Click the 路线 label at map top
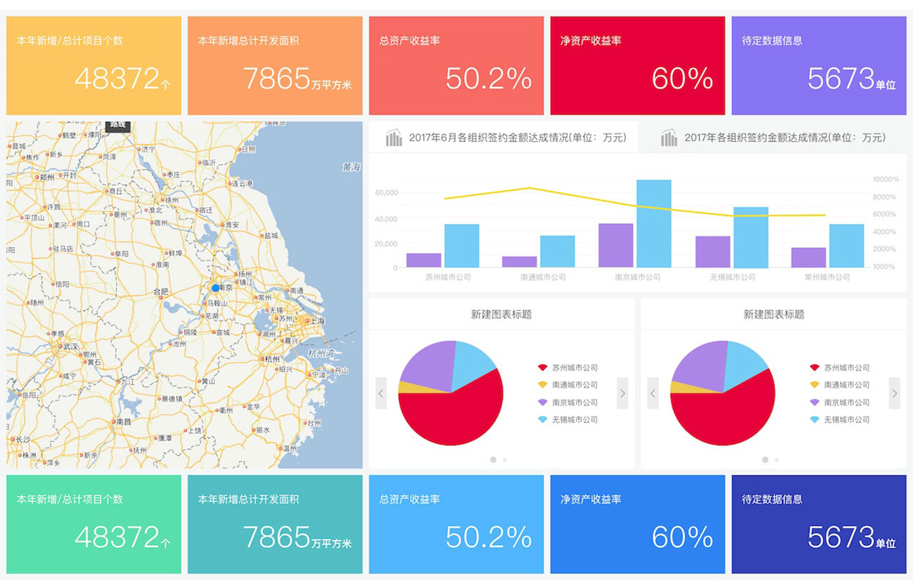Viewport: 913px width, 588px height. 119,125
